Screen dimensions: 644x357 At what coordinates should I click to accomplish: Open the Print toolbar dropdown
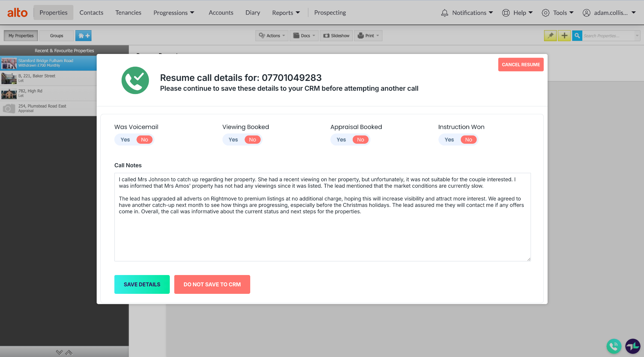click(x=368, y=35)
